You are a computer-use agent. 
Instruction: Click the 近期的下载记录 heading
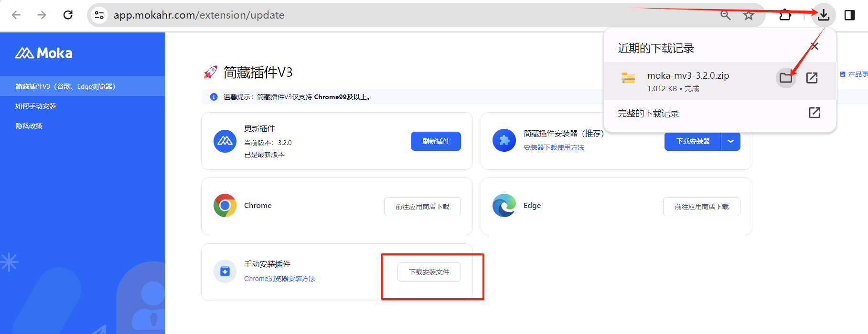pyautogui.click(x=656, y=48)
